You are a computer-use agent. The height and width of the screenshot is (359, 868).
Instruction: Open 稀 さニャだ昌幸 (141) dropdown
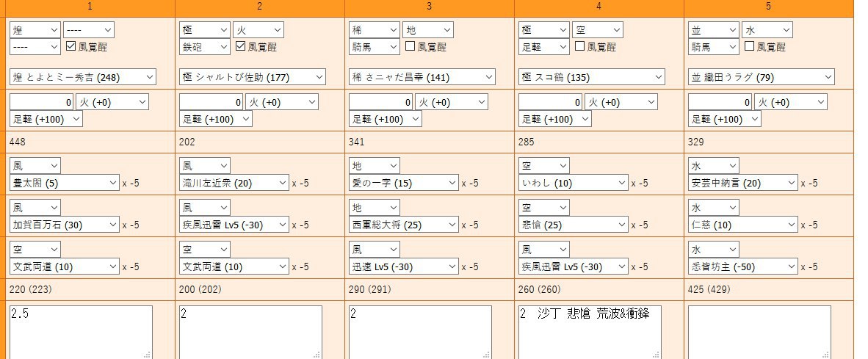click(x=422, y=77)
